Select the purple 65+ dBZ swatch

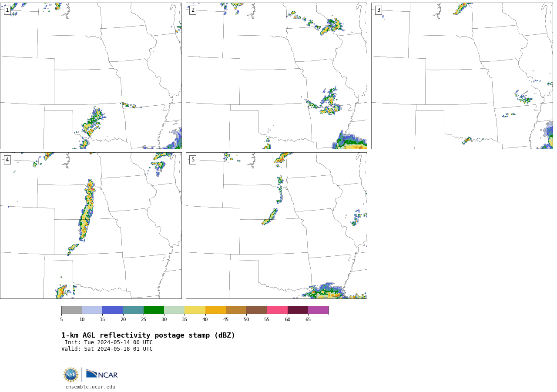click(318, 310)
